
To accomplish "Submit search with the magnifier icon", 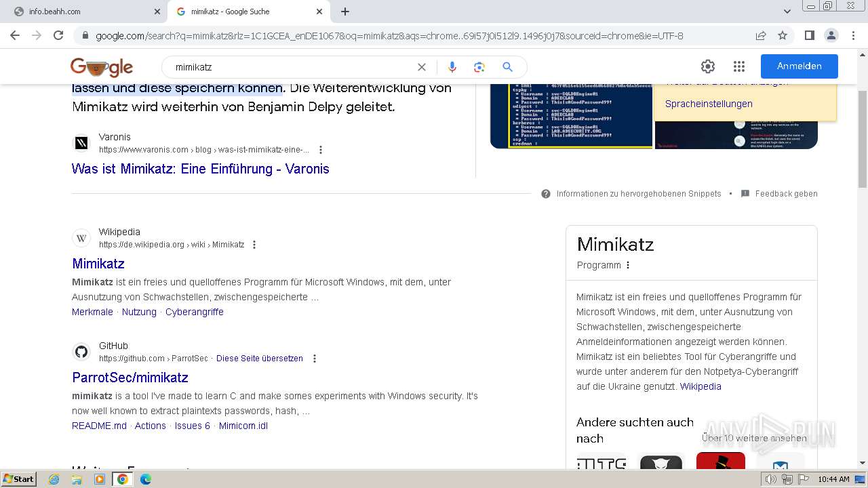I will point(507,67).
